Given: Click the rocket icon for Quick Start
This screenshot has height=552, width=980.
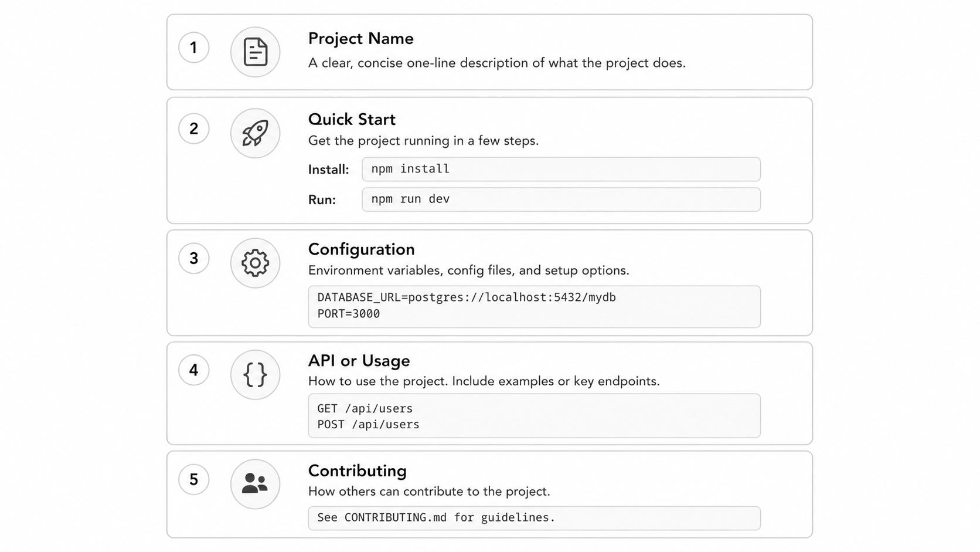Looking at the screenshot, I should click(255, 133).
